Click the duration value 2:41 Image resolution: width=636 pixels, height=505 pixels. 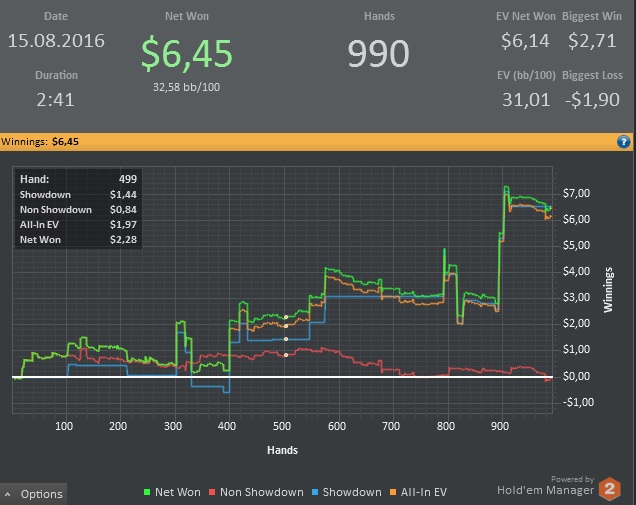[x=56, y=100]
